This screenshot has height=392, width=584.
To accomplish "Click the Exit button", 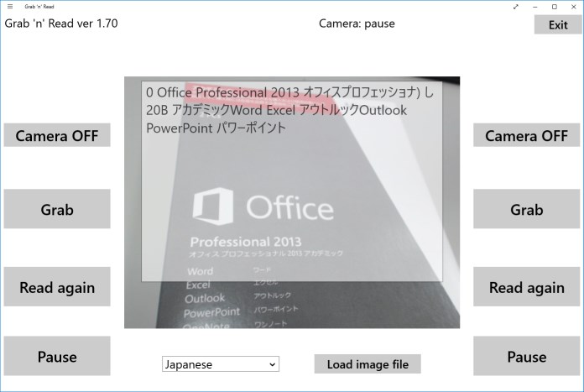I will (x=558, y=24).
